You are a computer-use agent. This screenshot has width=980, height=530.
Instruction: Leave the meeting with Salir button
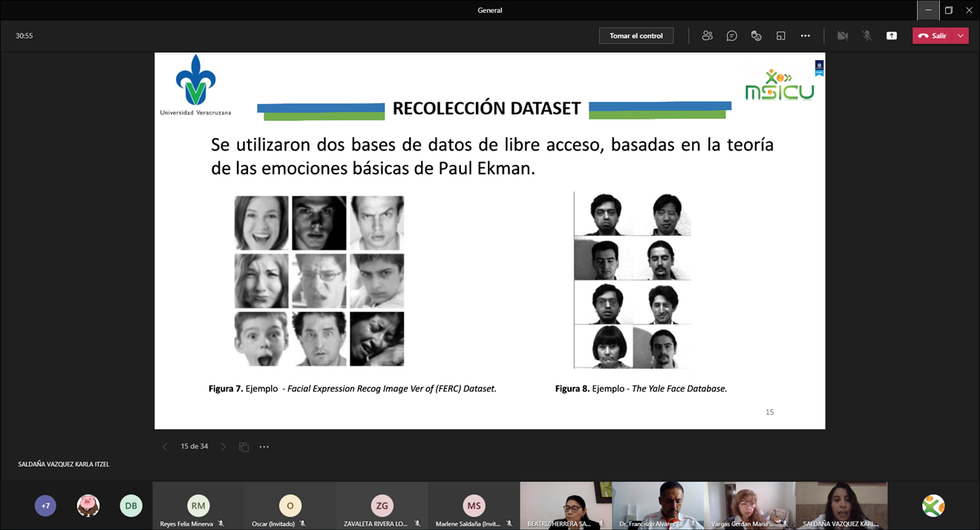[x=932, y=36]
